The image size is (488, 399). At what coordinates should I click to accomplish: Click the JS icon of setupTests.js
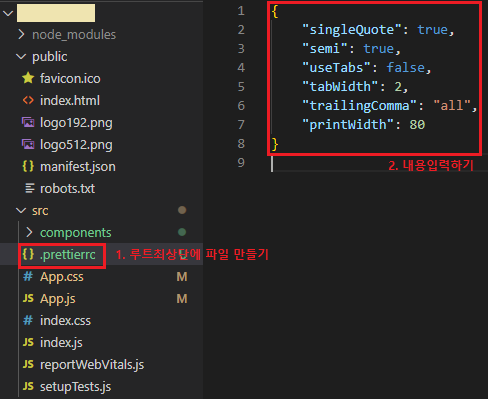tap(28, 386)
